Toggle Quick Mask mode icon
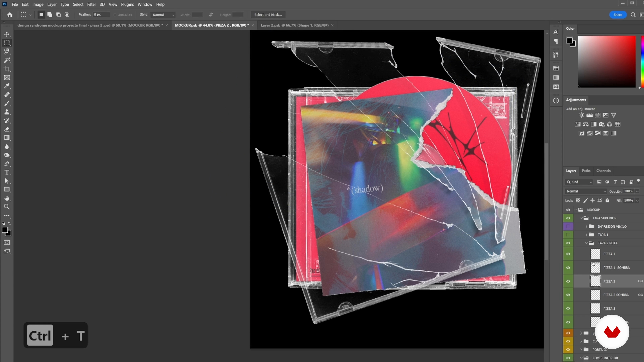 (x=7, y=243)
